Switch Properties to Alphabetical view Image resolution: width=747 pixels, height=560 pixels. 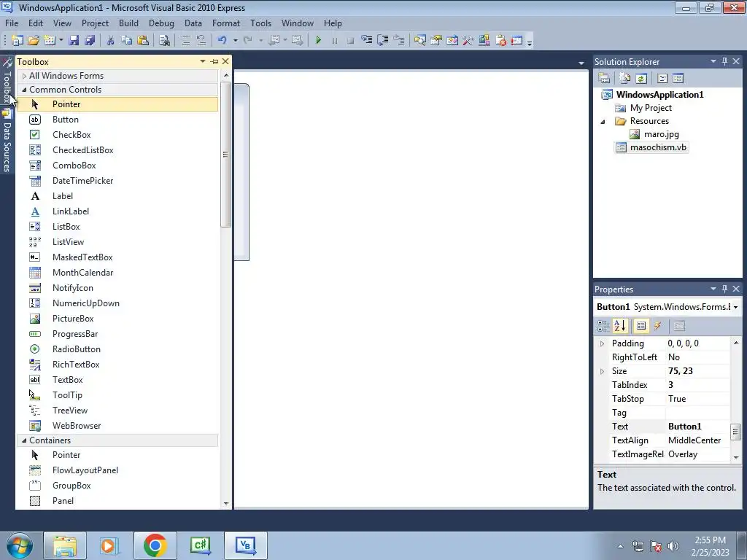(x=620, y=326)
